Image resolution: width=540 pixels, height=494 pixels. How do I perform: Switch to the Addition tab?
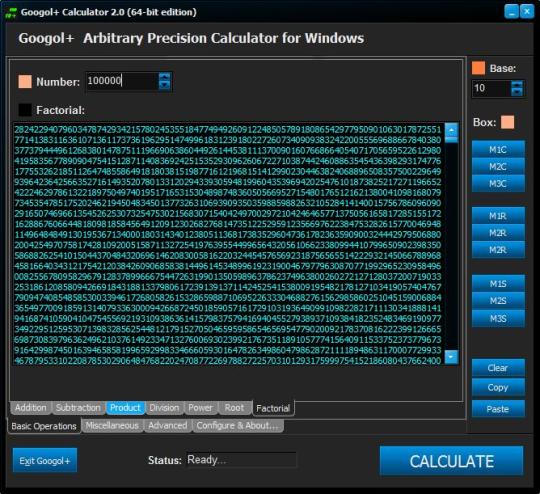point(31,408)
